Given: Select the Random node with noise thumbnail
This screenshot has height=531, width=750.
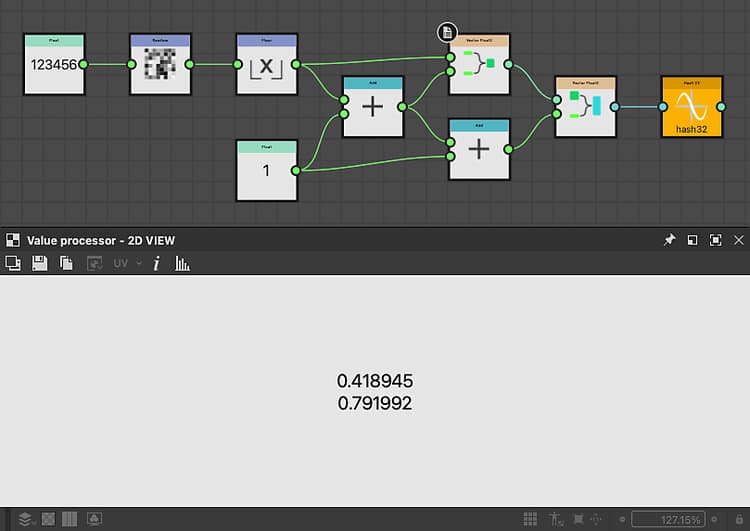Looking at the screenshot, I should 160,64.
